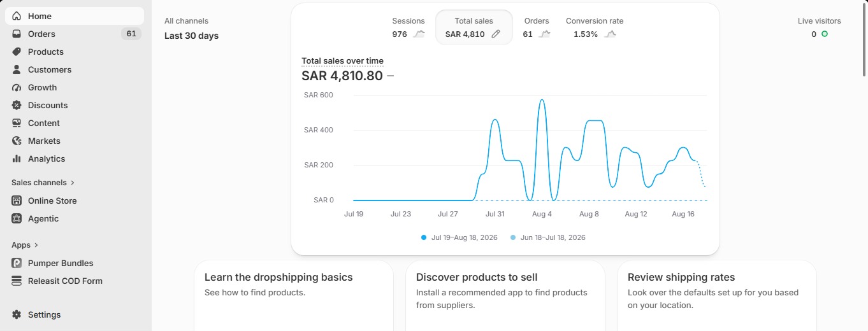Click the 1.53% conversion value

pyautogui.click(x=586, y=34)
